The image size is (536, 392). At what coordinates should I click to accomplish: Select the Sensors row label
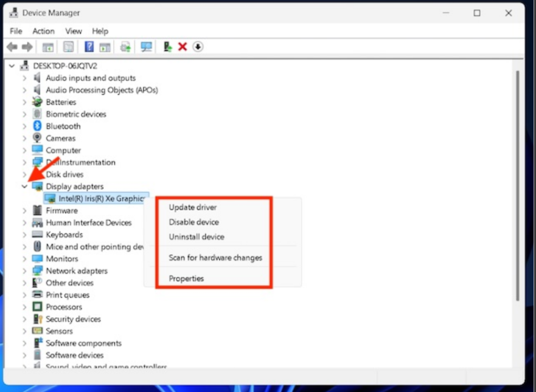pos(59,331)
